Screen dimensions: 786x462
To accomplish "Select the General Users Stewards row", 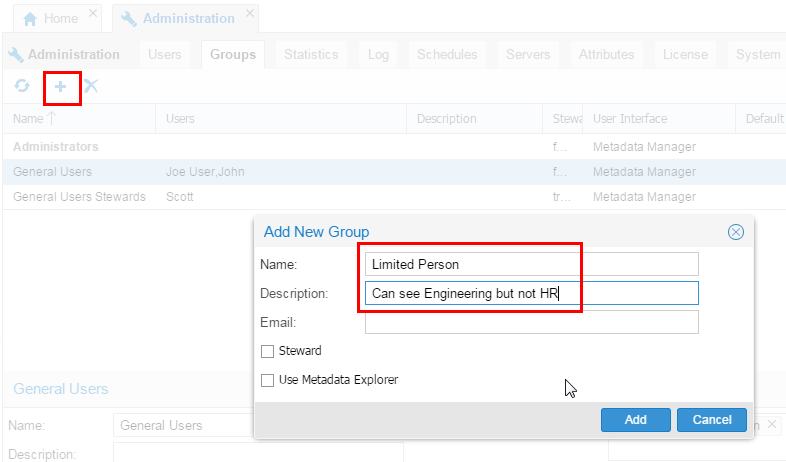I will tap(80, 197).
